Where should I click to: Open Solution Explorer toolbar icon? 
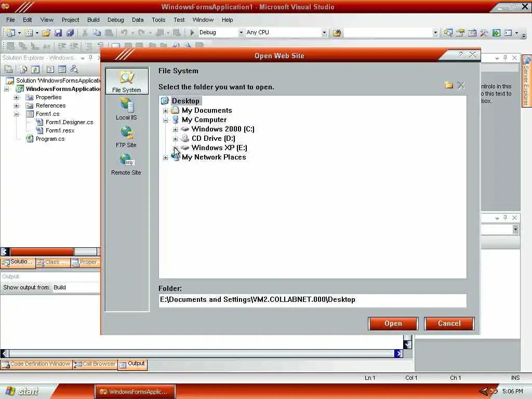click(x=448, y=33)
